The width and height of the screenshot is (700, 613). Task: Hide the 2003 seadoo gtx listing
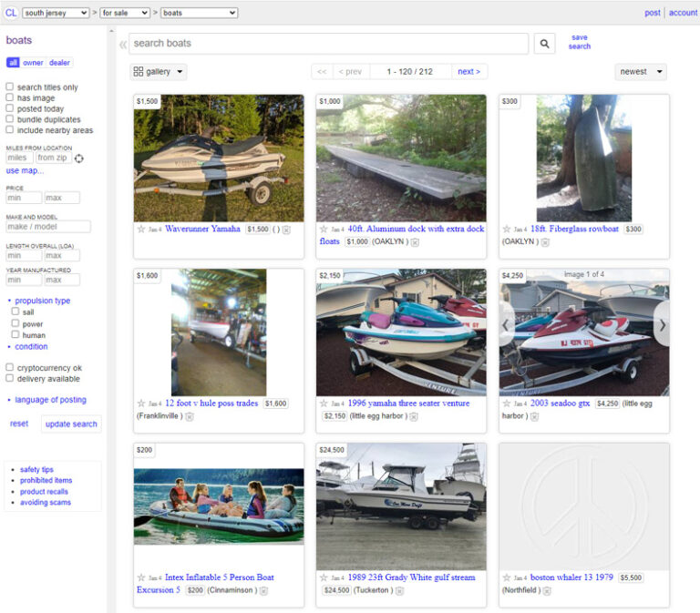click(x=534, y=416)
